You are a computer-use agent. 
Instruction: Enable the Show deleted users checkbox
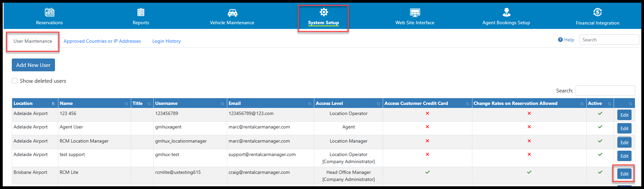tap(14, 81)
